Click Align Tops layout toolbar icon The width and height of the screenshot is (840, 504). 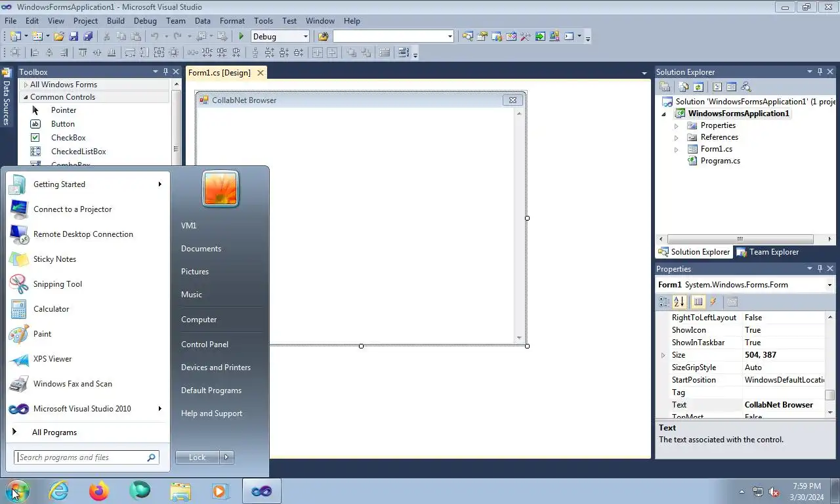tap(83, 52)
